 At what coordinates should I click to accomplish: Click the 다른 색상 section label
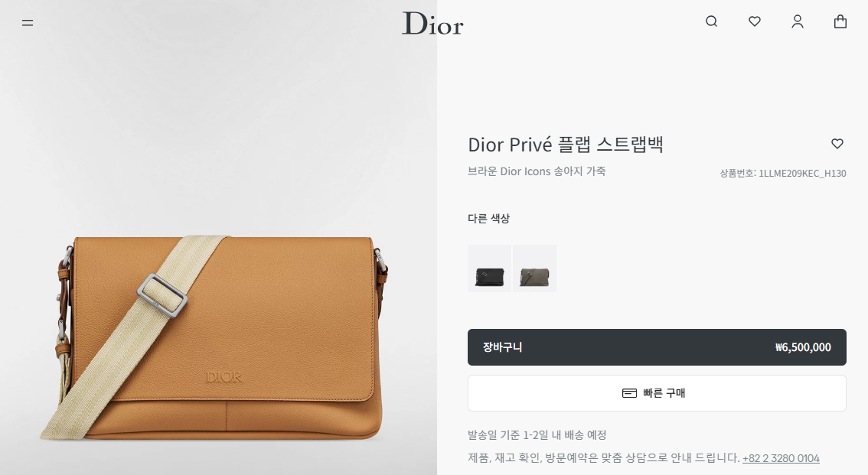489,219
